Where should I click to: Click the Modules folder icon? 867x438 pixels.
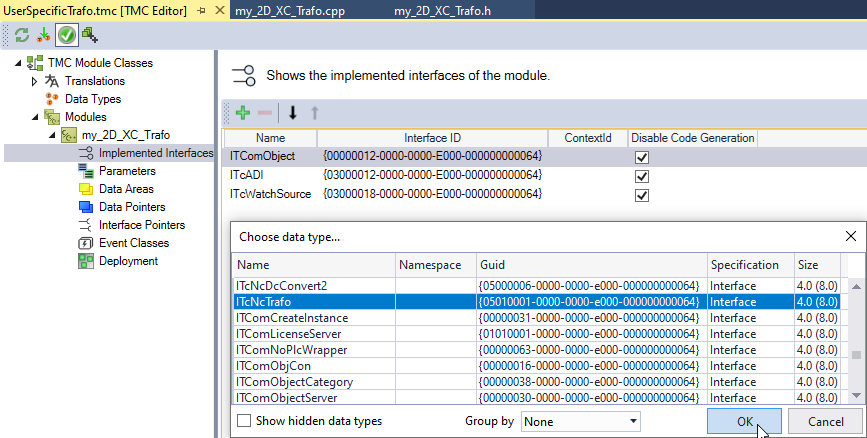point(52,117)
